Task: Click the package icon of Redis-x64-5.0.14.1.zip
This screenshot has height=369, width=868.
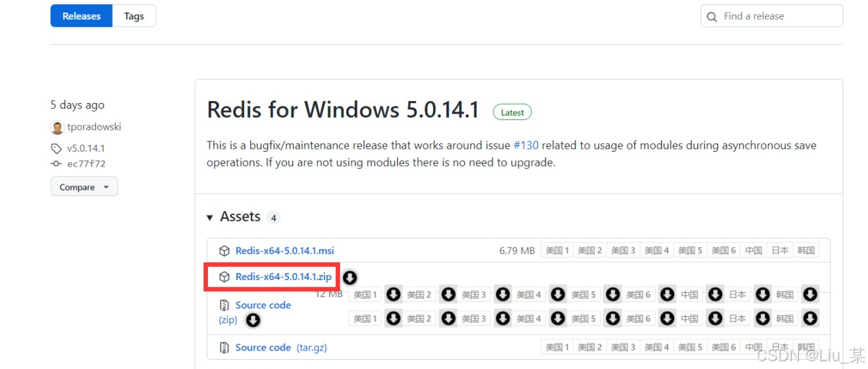Action: [224, 277]
